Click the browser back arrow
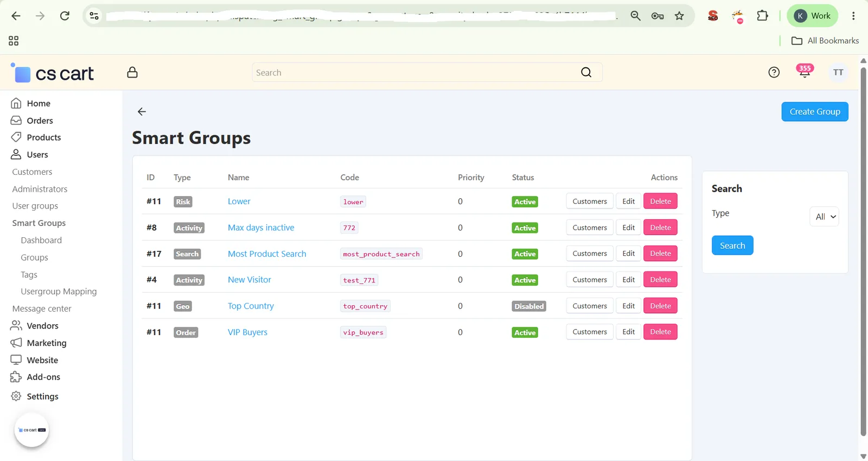 (x=16, y=16)
